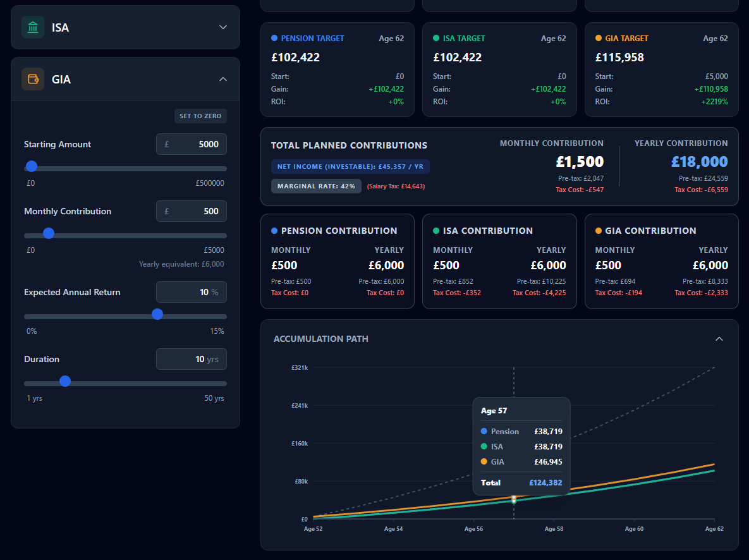Click the Age 57 tooltip heading
The width and height of the screenshot is (749, 560).
click(x=494, y=411)
